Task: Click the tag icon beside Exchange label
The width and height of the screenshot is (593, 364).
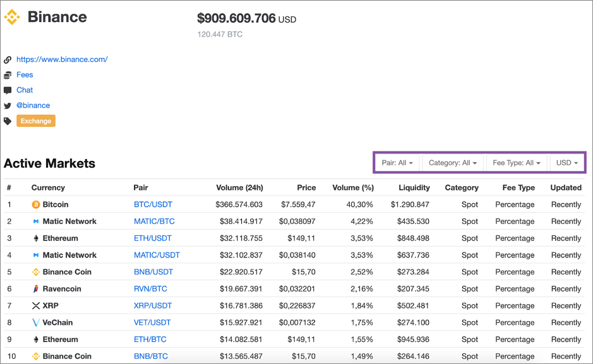Action: coord(8,121)
